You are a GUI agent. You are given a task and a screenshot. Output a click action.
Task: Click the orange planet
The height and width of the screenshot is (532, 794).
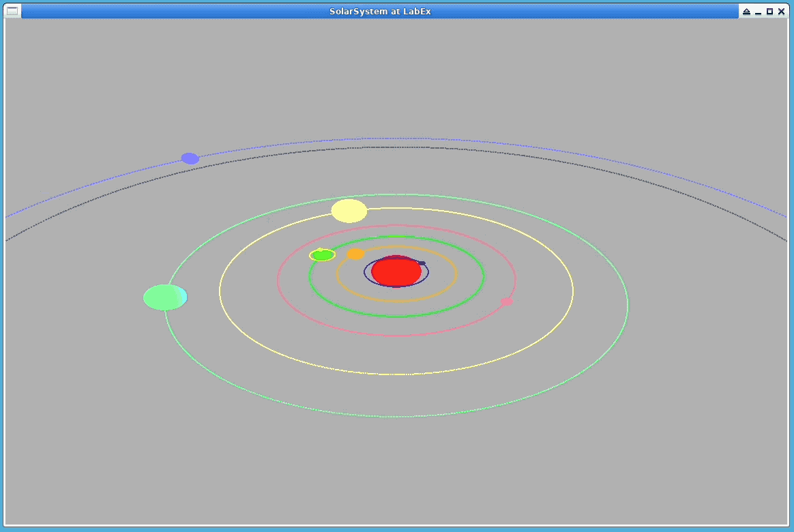pyautogui.click(x=355, y=254)
